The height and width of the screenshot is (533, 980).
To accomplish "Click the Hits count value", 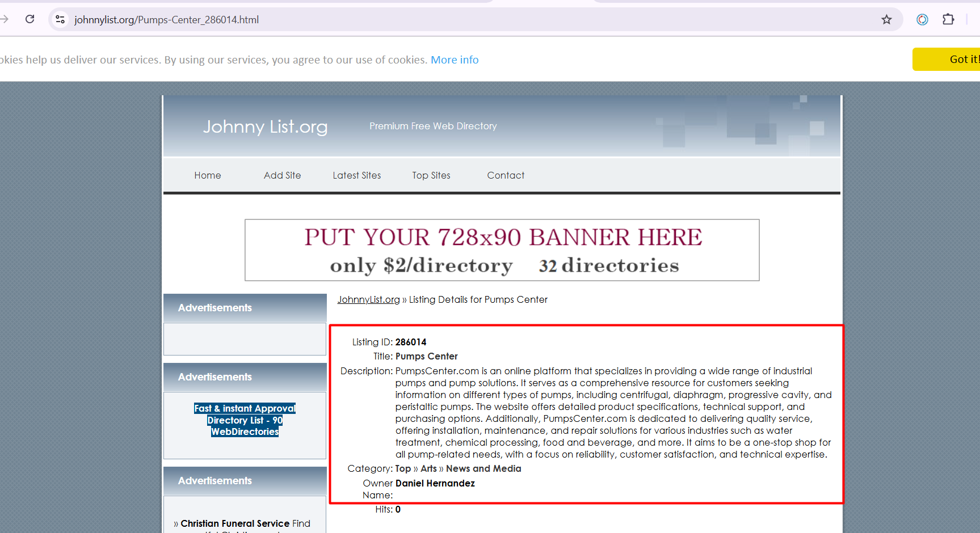I will (x=398, y=509).
